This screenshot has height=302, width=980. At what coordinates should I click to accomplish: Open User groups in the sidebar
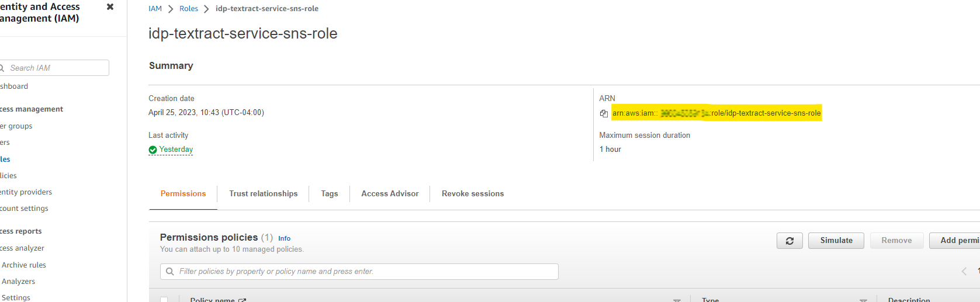[16, 126]
